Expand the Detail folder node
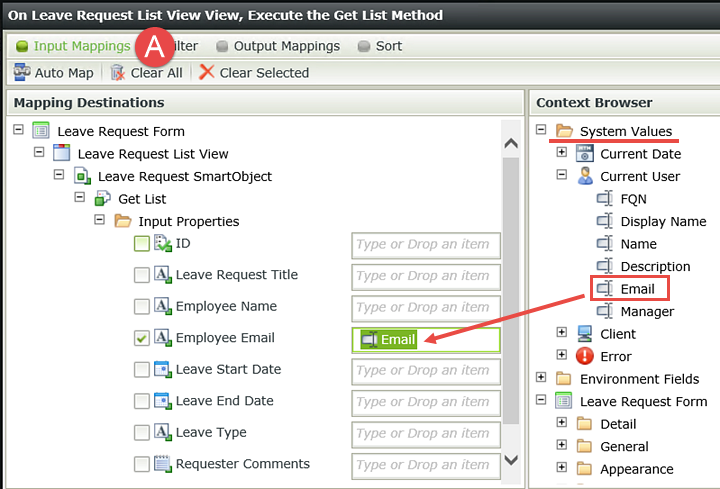Viewport: 720px width, 489px height. (562, 422)
